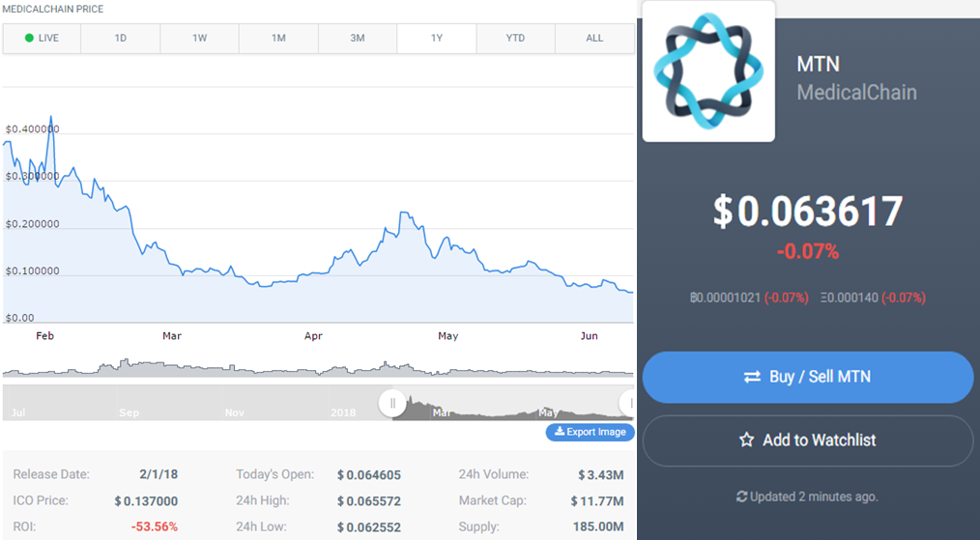The height and width of the screenshot is (540, 980).
Task: Select the 1M time range tab
Action: pyautogui.click(x=278, y=38)
